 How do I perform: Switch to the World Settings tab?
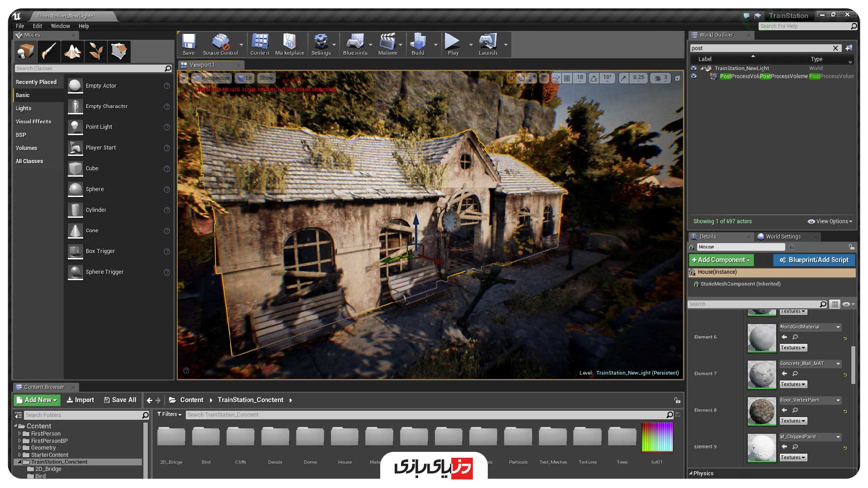(783, 237)
